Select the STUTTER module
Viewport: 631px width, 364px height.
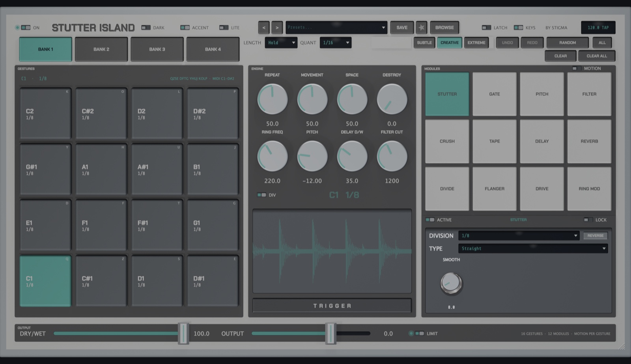[447, 94]
